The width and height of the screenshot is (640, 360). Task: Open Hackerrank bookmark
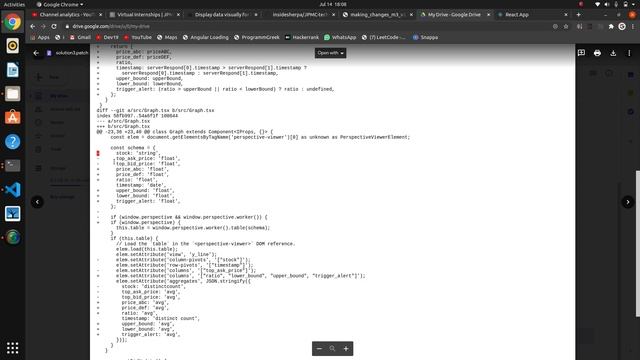pyautogui.click(x=302, y=37)
